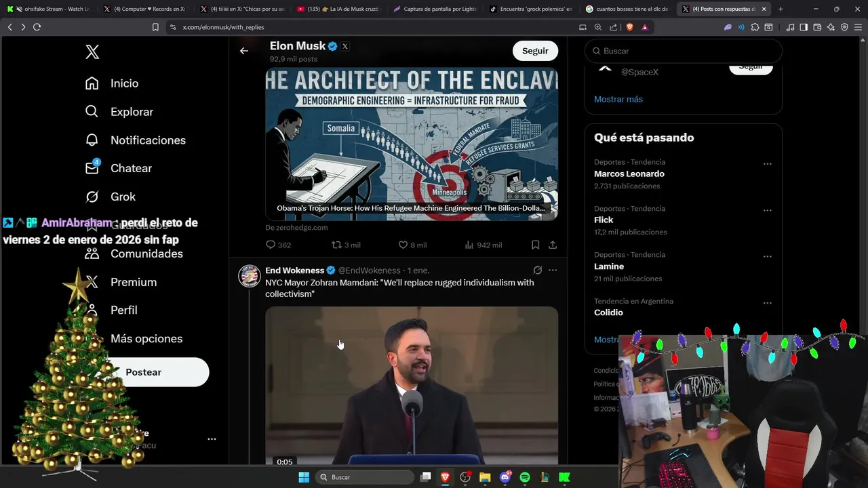Open options for Marcos Leonardo trend
This screenshot has height=488, width=868.
tap(768, 164)
